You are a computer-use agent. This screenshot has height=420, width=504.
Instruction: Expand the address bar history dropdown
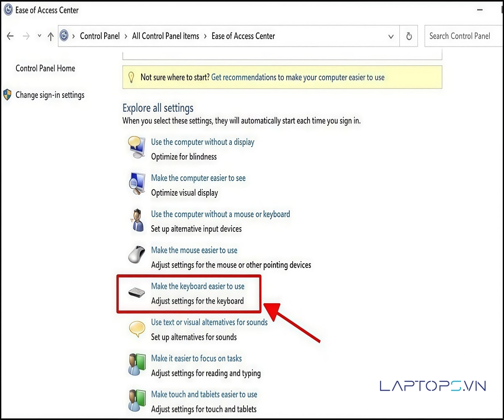391,37
